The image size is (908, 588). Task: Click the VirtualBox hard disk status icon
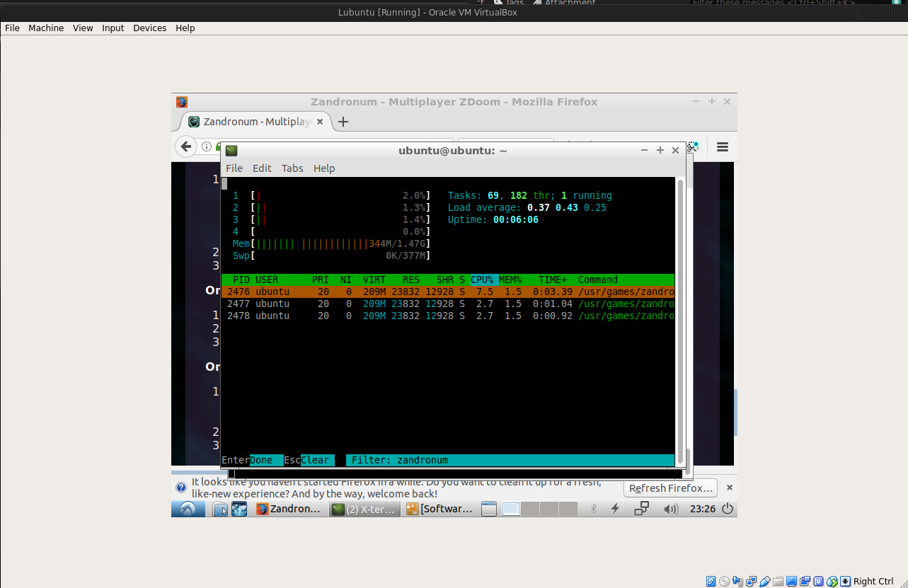click(711, 582)
